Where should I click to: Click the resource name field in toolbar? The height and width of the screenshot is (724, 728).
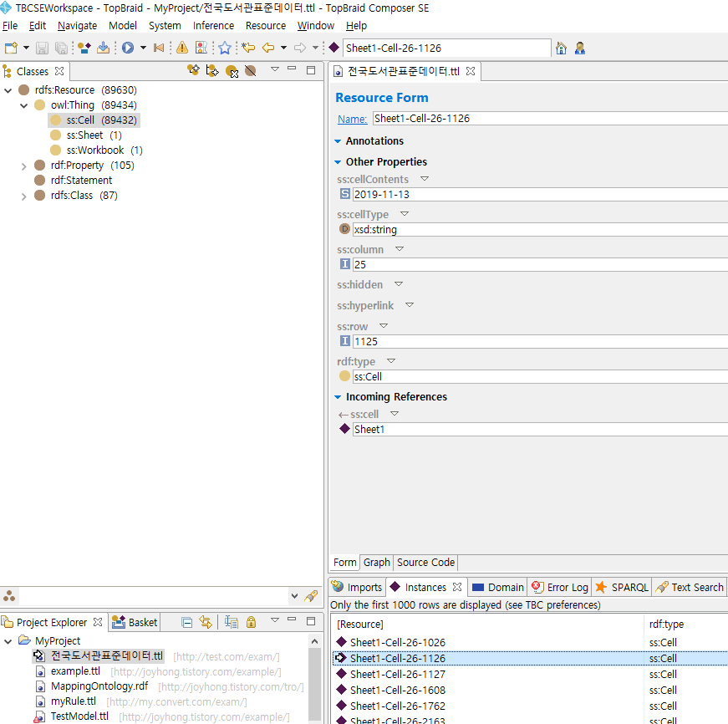coord(446,48)
